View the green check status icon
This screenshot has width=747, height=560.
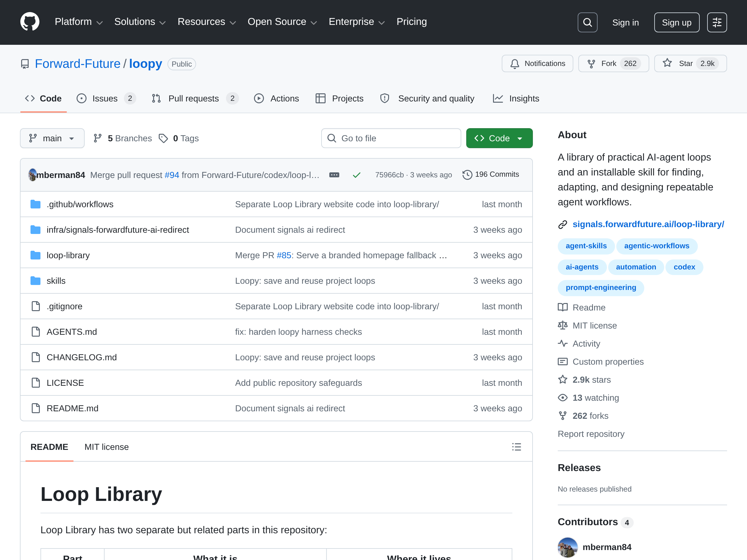click(x=357, y=175)
